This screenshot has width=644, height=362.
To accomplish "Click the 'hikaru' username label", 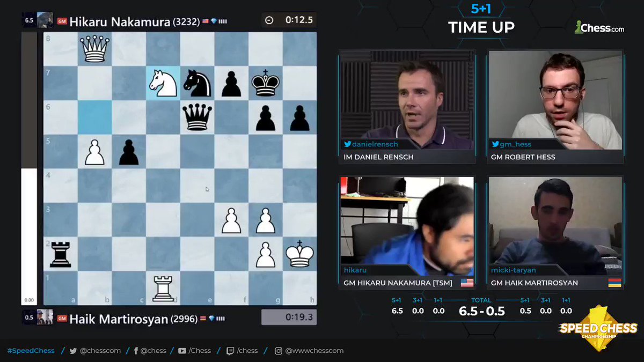I will pyautogui.click(x=355, y=270).
